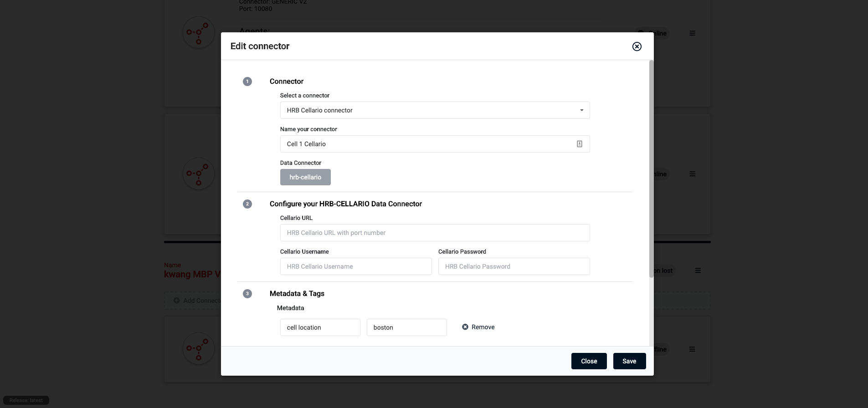
Task: Save the connector changes
Action: (629, 361)
